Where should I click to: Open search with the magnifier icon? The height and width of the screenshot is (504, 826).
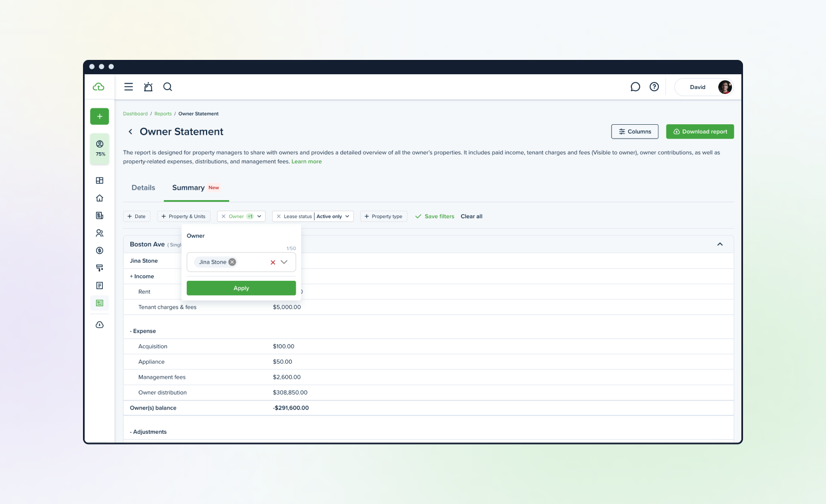[168, 87]
